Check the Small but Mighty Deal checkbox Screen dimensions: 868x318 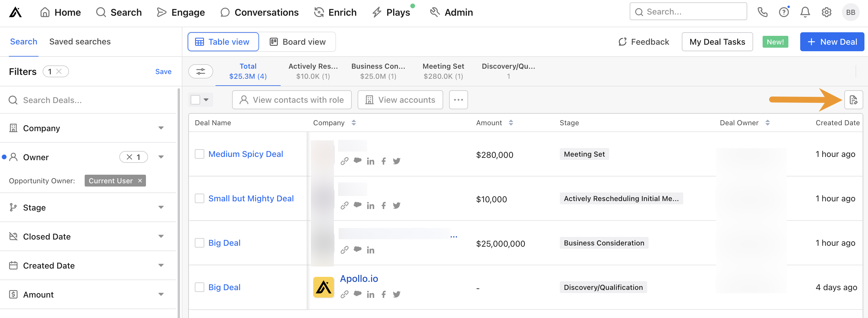click(200, 198)
